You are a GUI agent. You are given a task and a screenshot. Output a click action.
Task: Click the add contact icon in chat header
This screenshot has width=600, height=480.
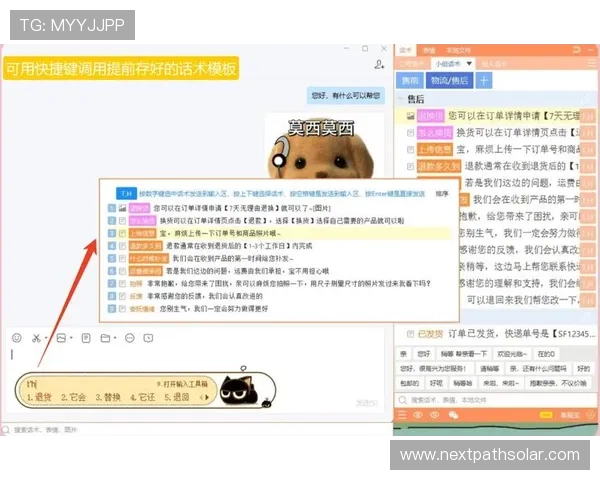pyautogui.click(x=380, y=65)
